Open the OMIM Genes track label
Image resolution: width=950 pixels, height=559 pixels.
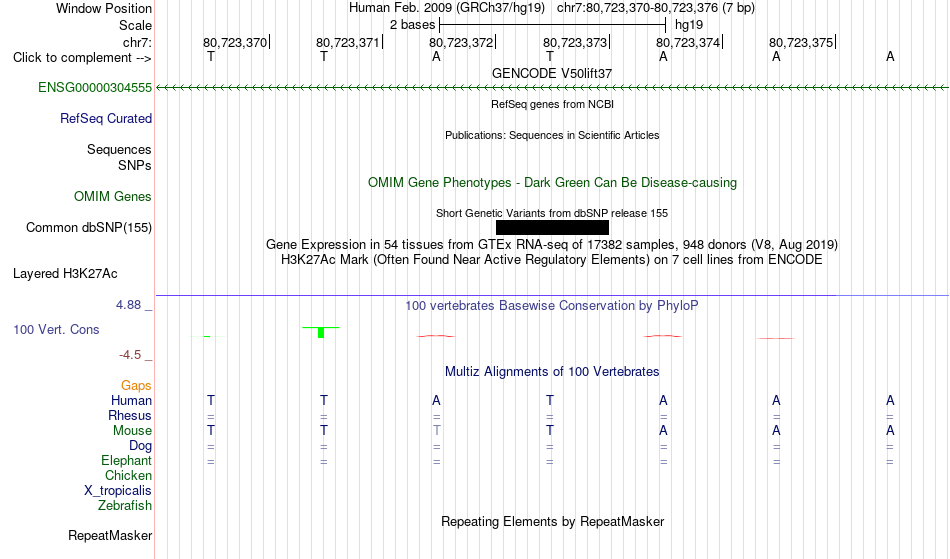coord(113,197)
